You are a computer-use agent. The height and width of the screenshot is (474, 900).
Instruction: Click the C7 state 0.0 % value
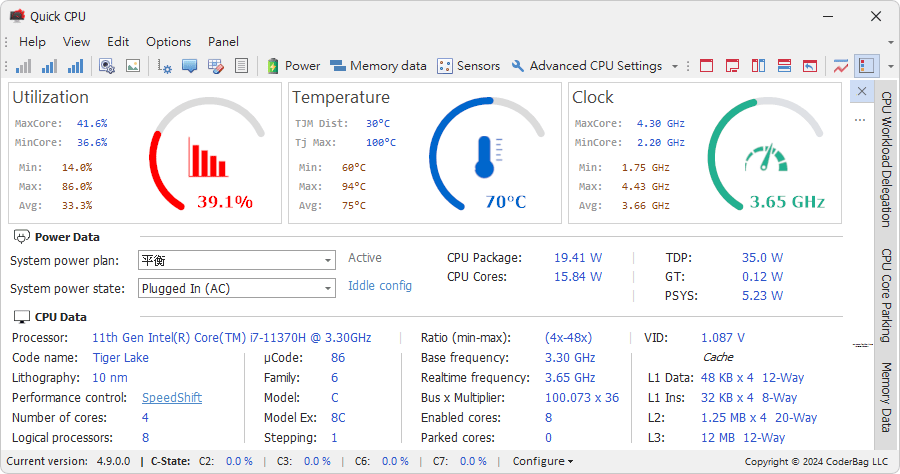tap(473, 461)
